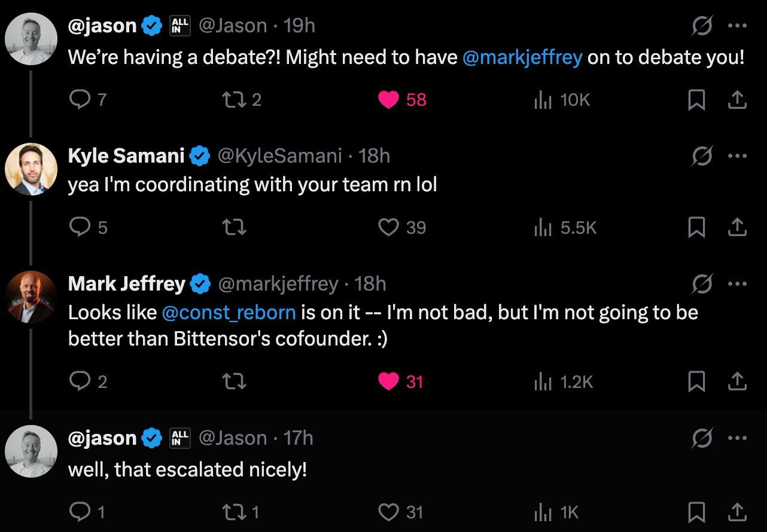Open Kyle Samani's profile avatar
767x532 pixels.
(x=31, y=169)
